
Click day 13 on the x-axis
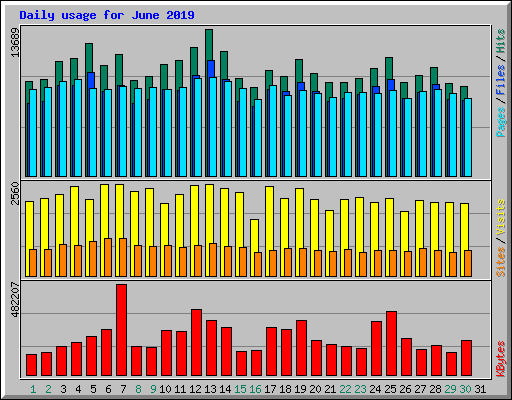(x=210, y=389)
